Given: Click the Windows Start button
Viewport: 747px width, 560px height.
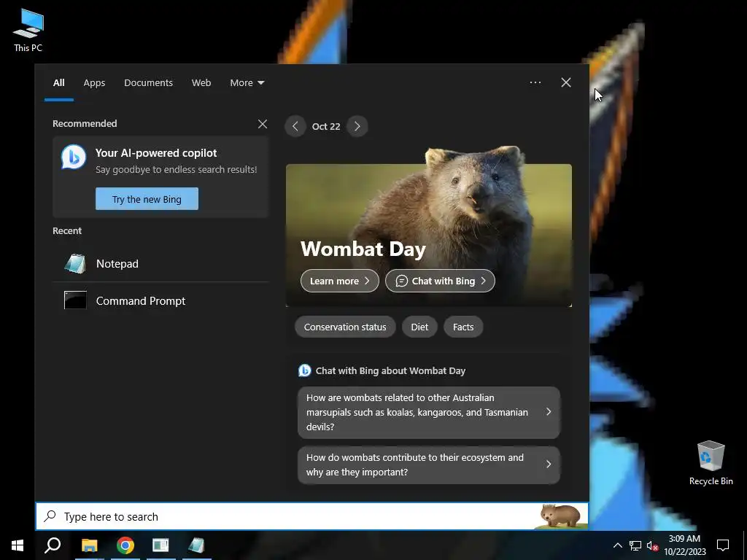Looking at the screenshot, I should [18, 545].
